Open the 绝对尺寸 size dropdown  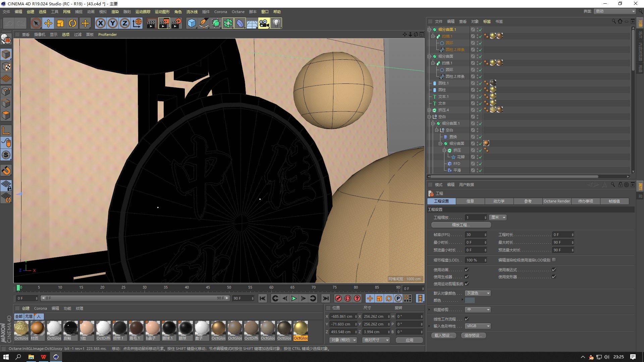376,340
